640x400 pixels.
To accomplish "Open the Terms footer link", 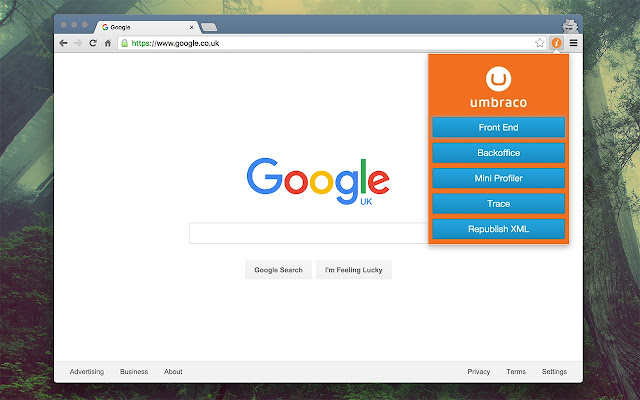I will pyautogui.click(x=516, y=371).
